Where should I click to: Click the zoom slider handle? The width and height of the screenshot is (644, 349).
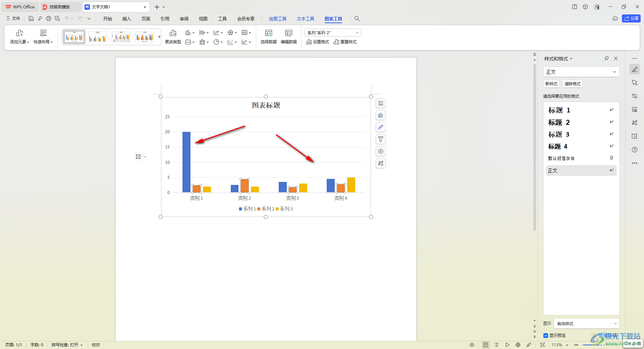(x=601, y=345)
